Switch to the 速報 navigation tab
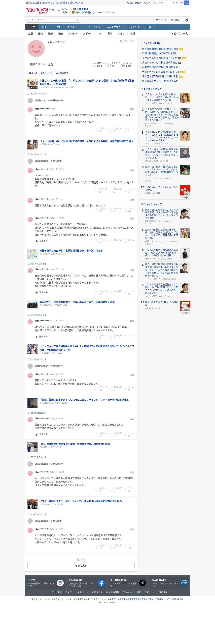The width and height of the screenshot is (215, 644). [x=44, y=27]
